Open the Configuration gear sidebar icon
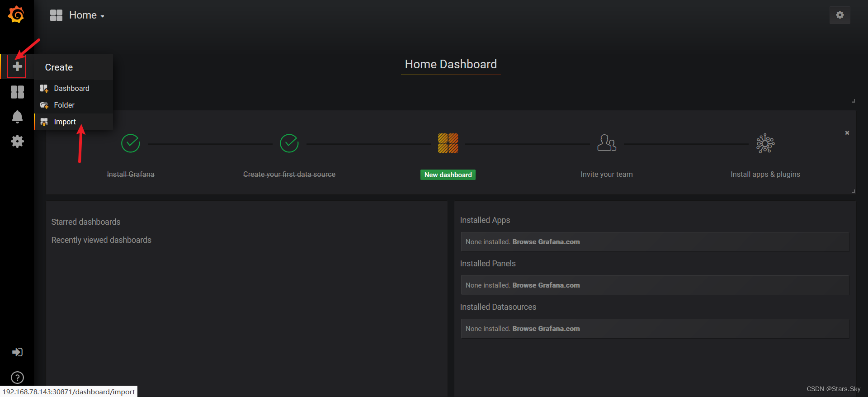The image size is (868, 397). (x=17, y=142)
